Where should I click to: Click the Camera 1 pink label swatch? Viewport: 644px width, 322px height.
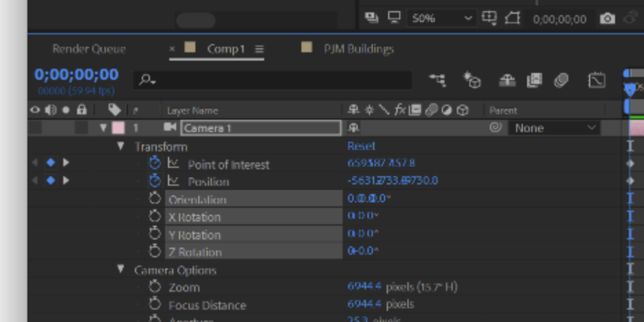pyautogui.click(x=118, y=128)
